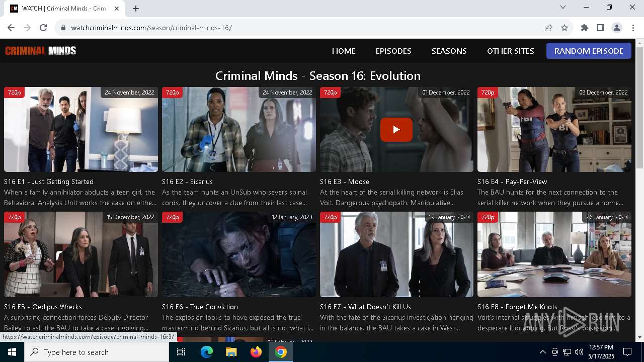The width and height of the screenshot is (644, 362).
Task: Open the Windows Start menu
Action: 12,352
